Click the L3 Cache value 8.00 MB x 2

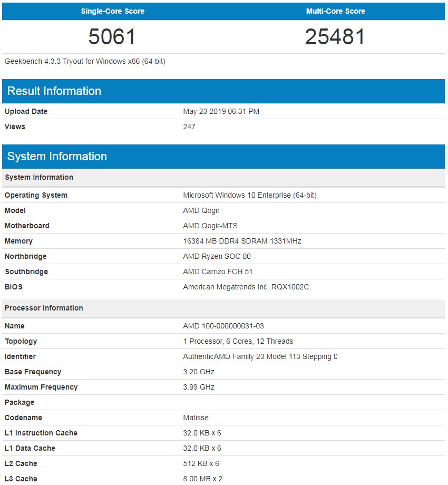point(203,479)
